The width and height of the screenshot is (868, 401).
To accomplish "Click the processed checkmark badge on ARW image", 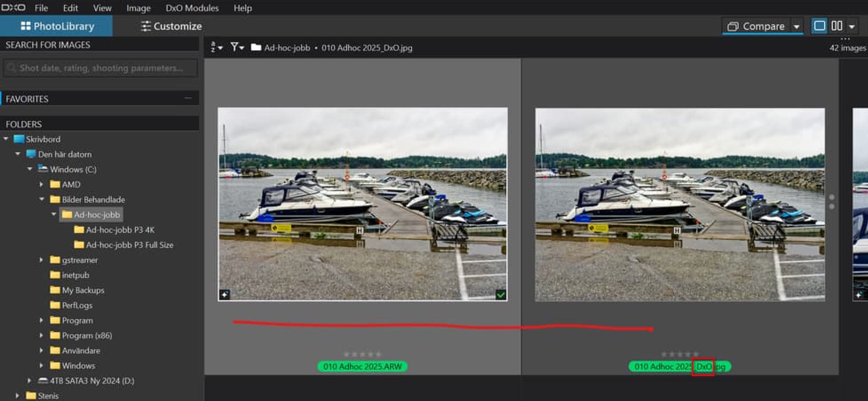I will [500, 295].
